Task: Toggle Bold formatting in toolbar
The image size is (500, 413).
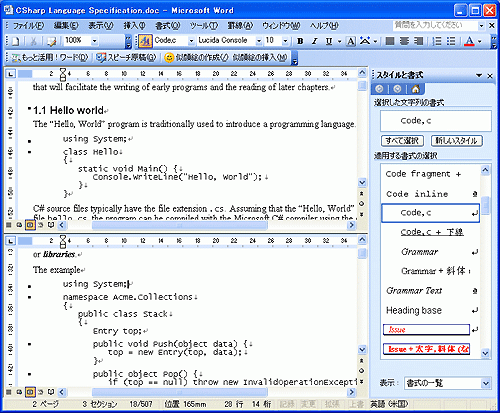Action: (300, 41)
